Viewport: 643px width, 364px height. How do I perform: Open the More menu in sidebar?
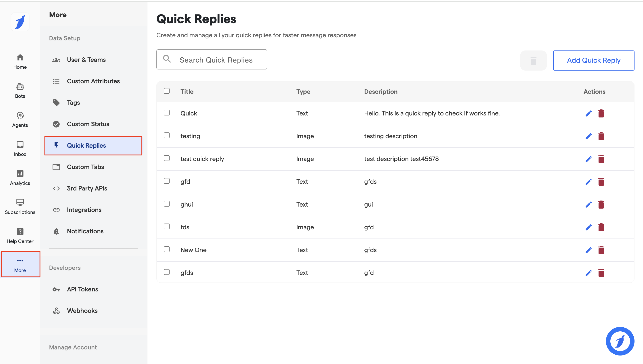pos(20,264)
